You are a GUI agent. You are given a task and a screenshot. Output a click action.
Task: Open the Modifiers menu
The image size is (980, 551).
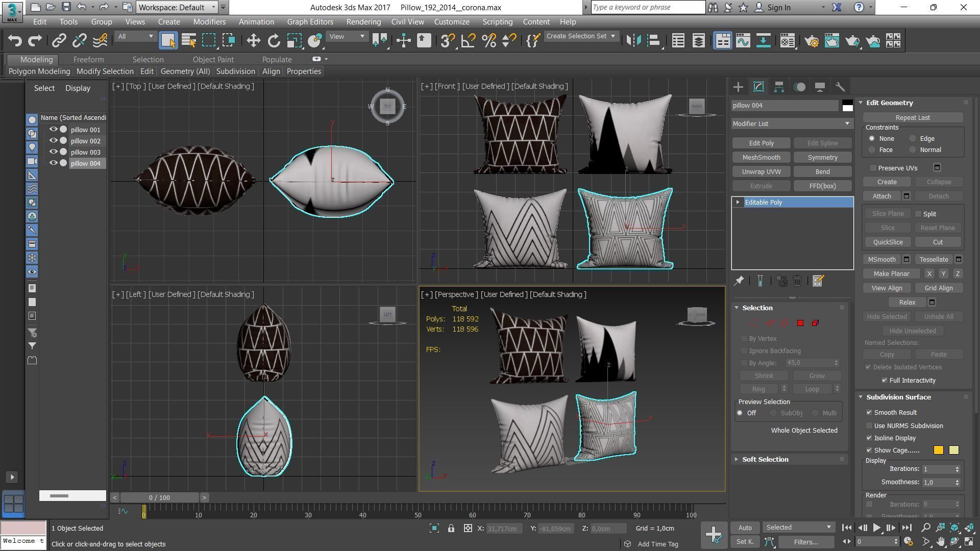[x=209, y=22]
